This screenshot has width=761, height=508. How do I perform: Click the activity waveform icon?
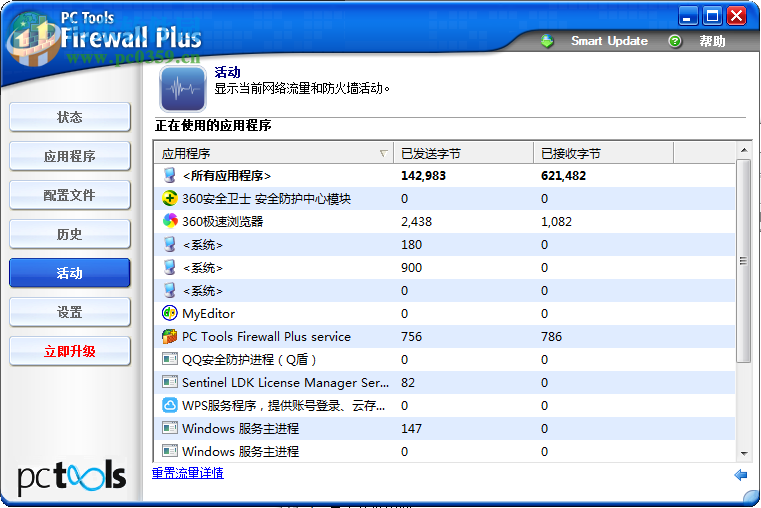[182, 89]
